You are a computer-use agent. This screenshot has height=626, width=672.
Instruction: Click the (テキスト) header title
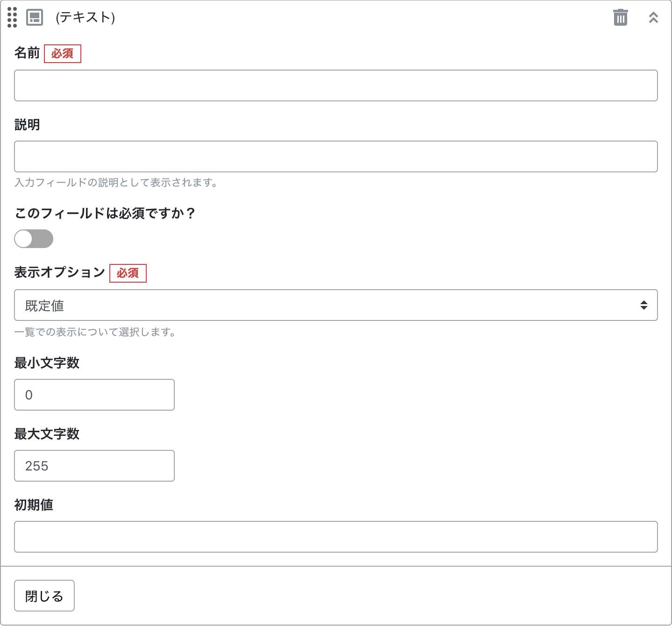coord(85,17)
